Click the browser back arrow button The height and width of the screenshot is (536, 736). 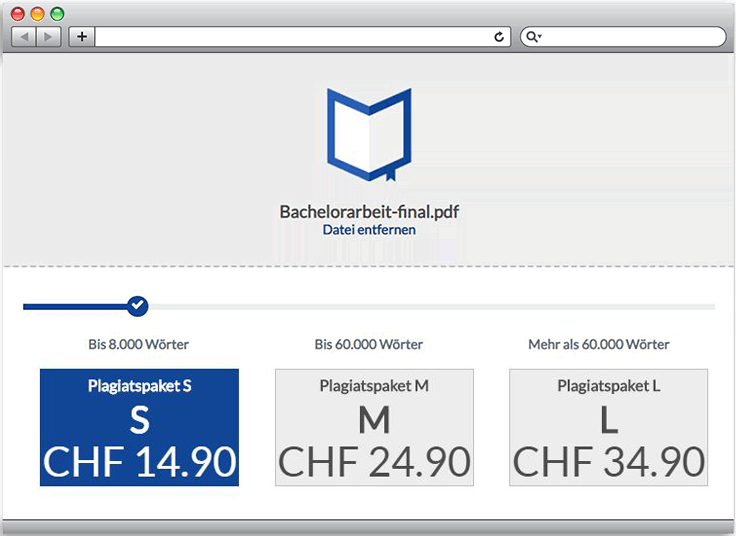24,37
